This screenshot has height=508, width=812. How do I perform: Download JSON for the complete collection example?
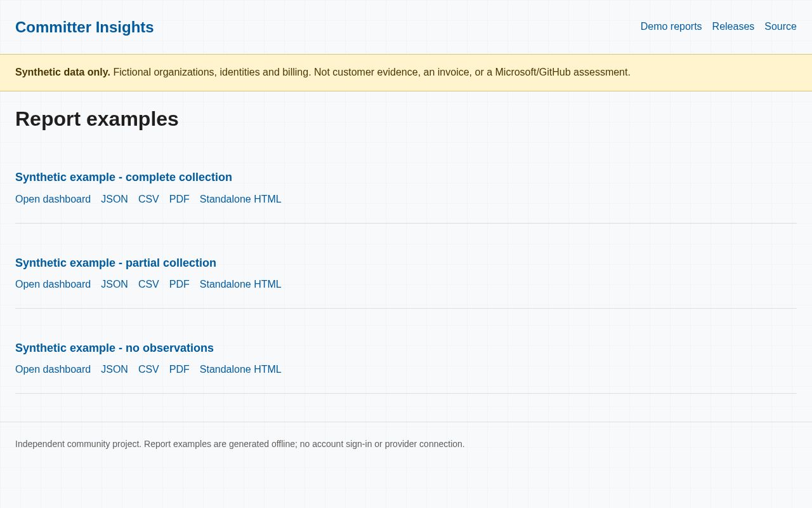114,199
